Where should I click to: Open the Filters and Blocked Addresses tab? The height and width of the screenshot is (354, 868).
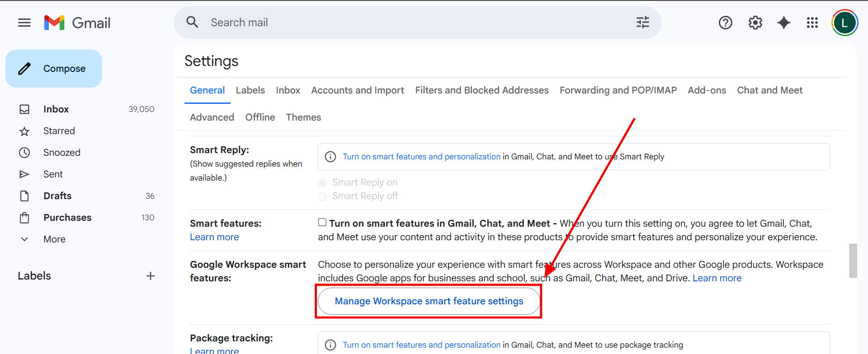(481, 90)
